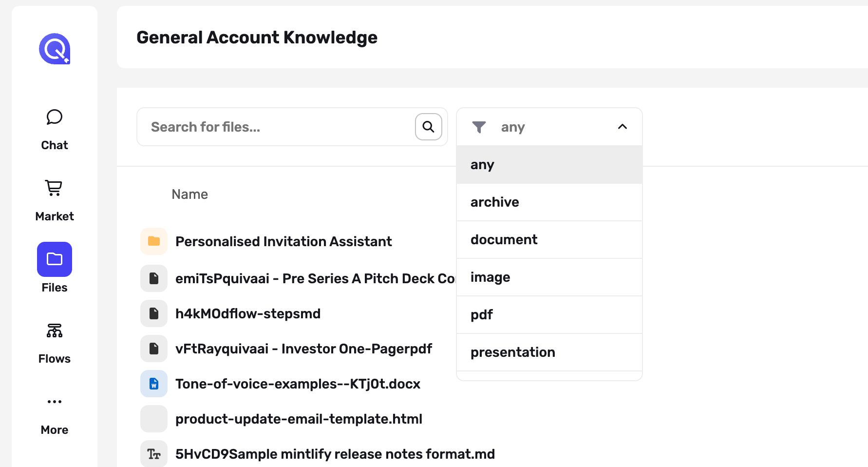Select 'any' in the filter list

549,165
